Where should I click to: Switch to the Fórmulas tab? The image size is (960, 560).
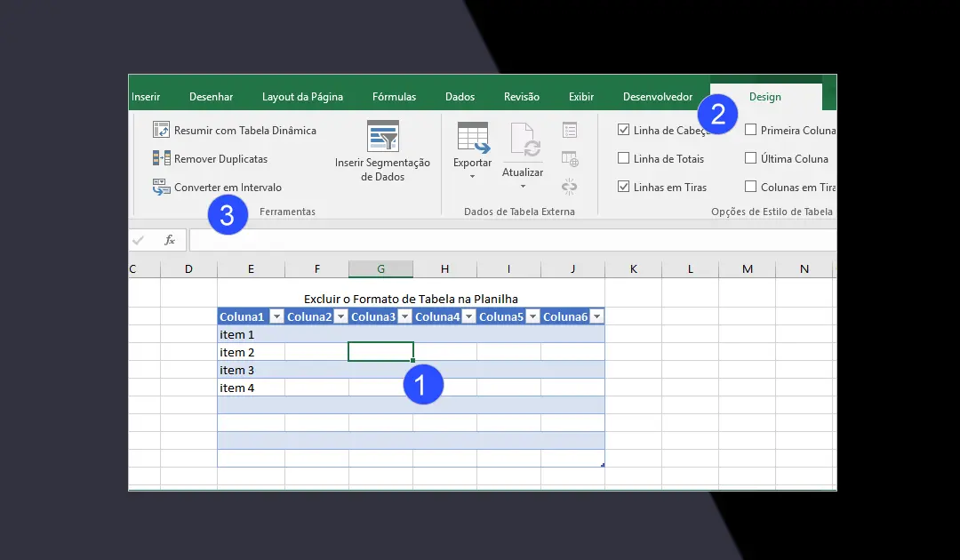[394, 97]
